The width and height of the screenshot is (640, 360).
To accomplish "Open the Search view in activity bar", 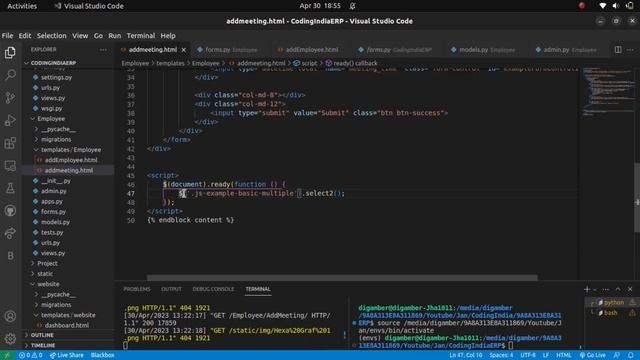I will 10,75.
